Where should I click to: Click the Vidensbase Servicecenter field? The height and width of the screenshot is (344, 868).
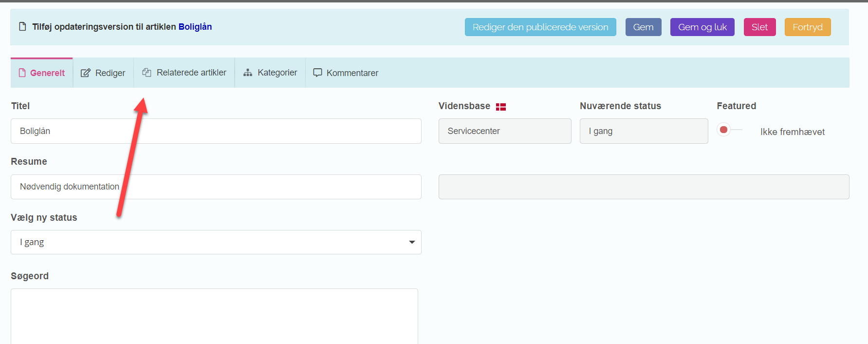[504, 131]
